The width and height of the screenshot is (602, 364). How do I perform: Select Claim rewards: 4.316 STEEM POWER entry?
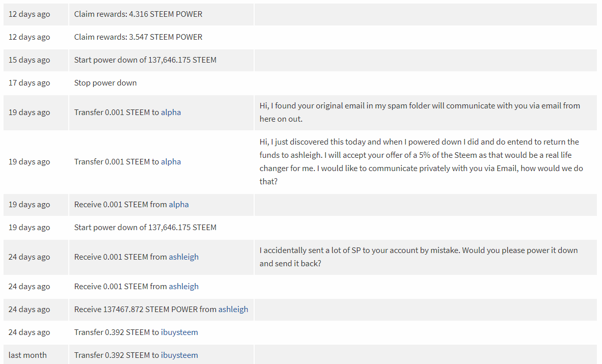click(138, 14)
